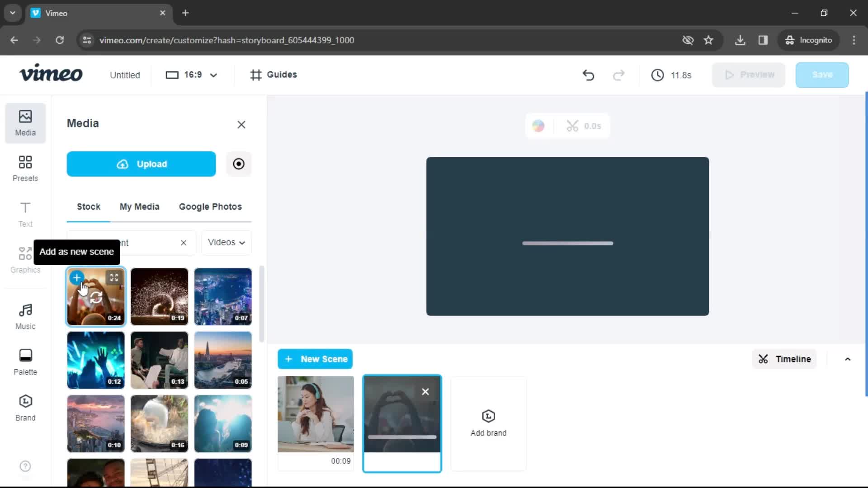The image size is (868, 488).
Task: Click the Preview button
Action: 749,75
